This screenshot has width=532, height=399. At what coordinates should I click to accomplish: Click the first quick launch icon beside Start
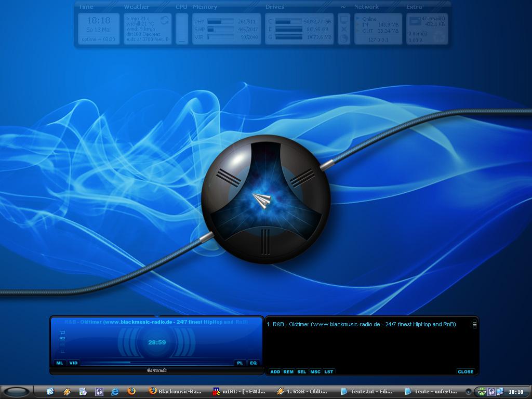pos(50,392)
